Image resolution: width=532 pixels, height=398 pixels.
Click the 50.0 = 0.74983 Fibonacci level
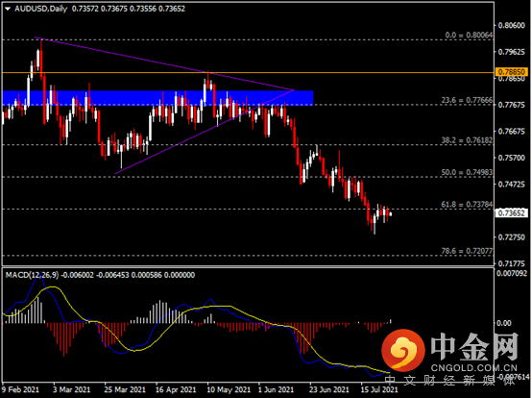[467, 172]
